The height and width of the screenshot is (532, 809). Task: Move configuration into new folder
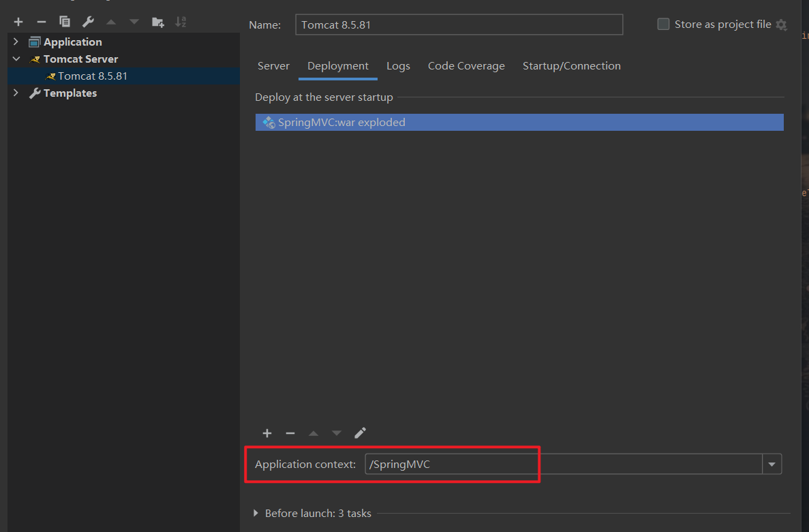pyautogui.click(x=157, y=22)
